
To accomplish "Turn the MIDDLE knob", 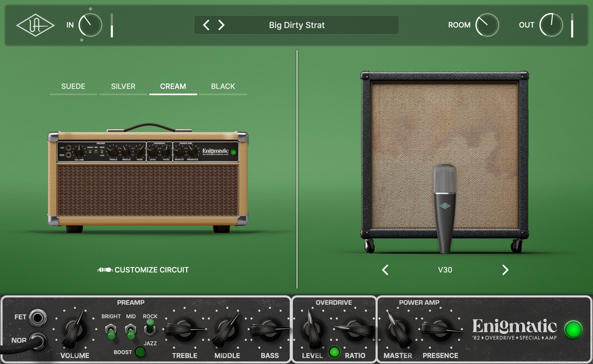I will pyautogui.click(x=227, y=330).
